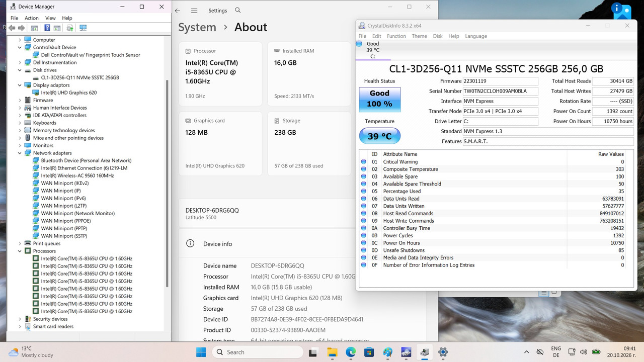
Task: Open Microsoft Edge from taskbar
Action: click(351, 352)
